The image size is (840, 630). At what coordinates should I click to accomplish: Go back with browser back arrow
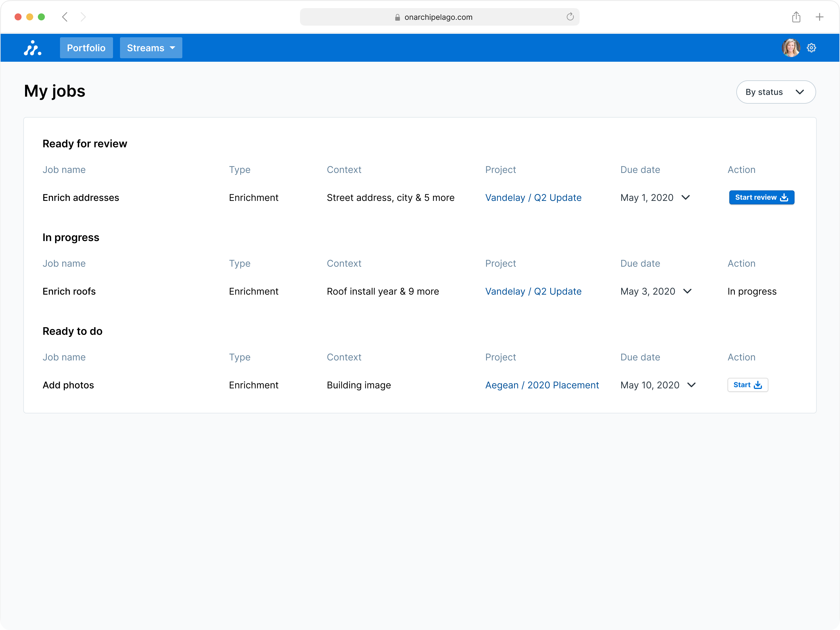coord(65,17)
